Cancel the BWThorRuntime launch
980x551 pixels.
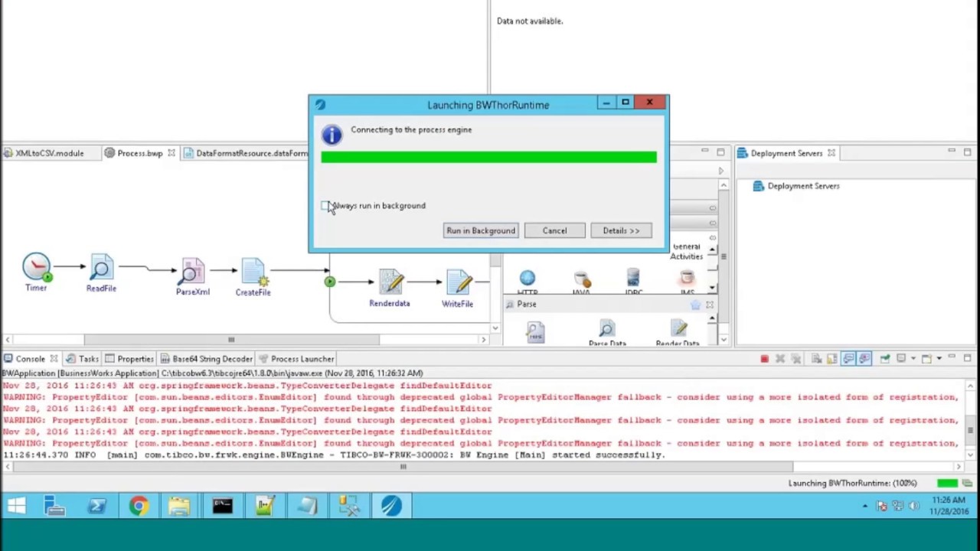[555, 230]
